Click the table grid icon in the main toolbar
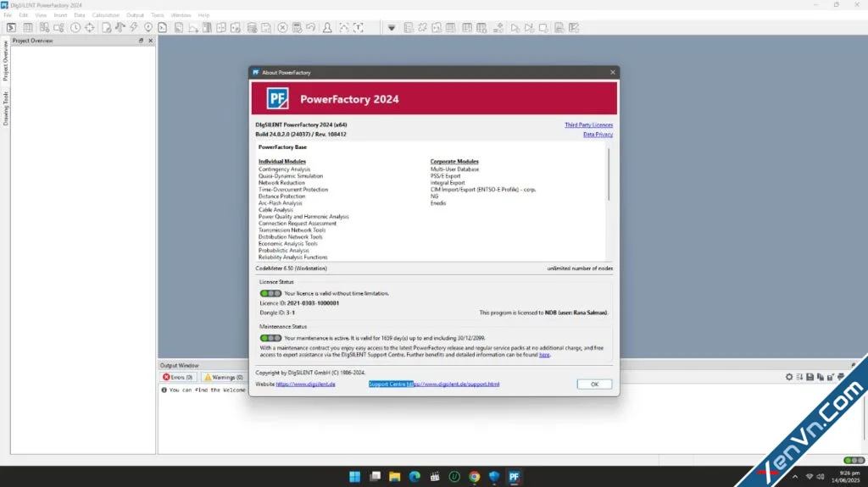 [x=28, y=28]
